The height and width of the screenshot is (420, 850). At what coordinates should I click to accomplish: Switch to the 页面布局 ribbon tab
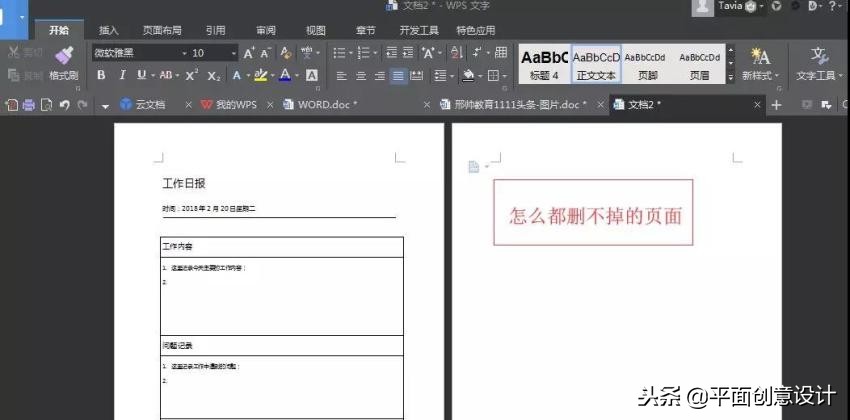[x=162, y=30]
